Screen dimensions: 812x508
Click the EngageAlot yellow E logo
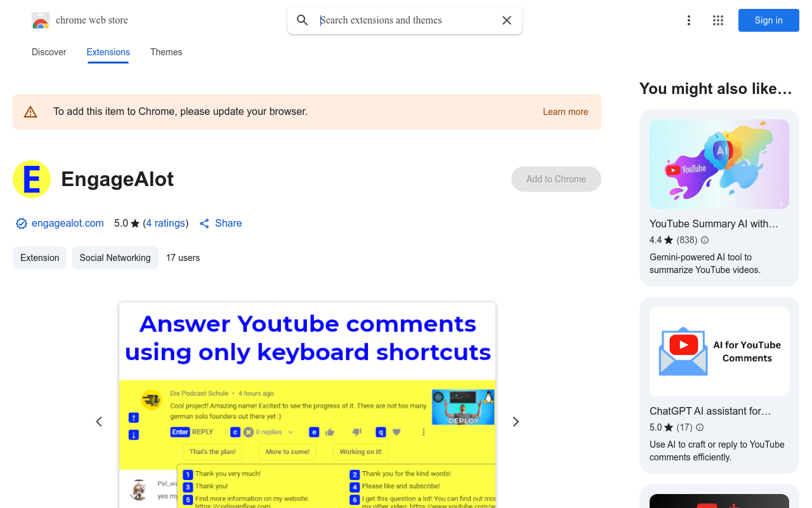(x=32, y=179)
